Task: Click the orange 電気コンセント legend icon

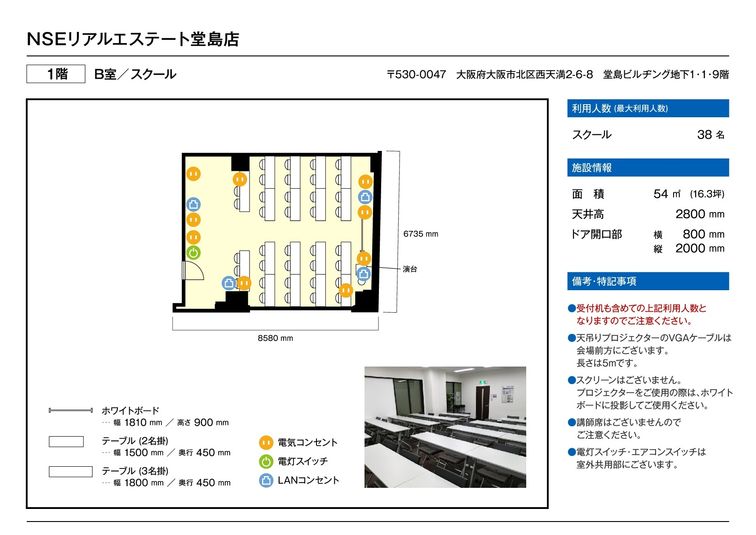Action: pos(266,442)
